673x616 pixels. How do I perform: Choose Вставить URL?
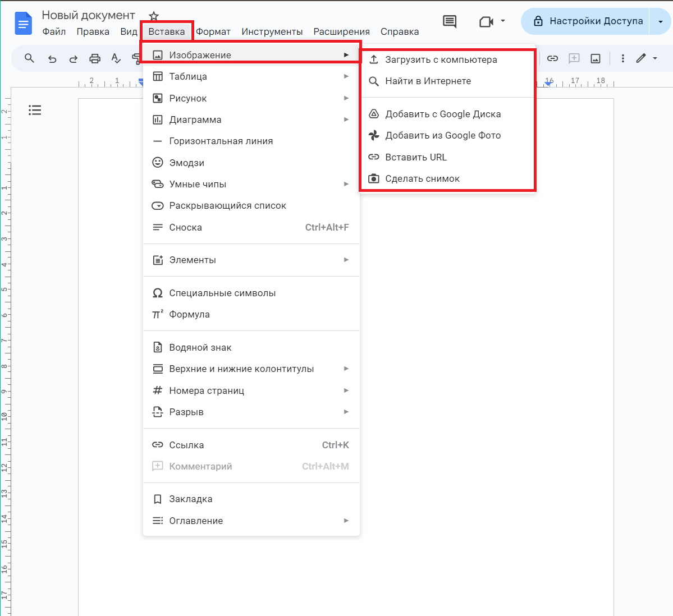click(x=448, y=157)
